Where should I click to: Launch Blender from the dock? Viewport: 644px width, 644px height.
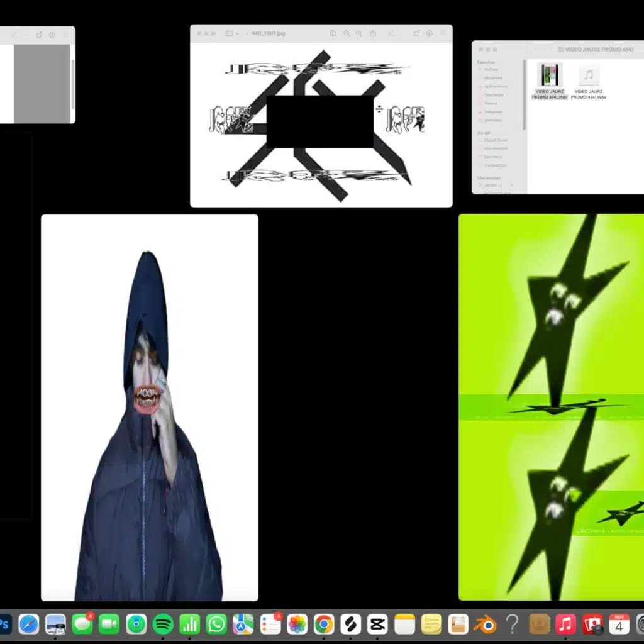485,624
